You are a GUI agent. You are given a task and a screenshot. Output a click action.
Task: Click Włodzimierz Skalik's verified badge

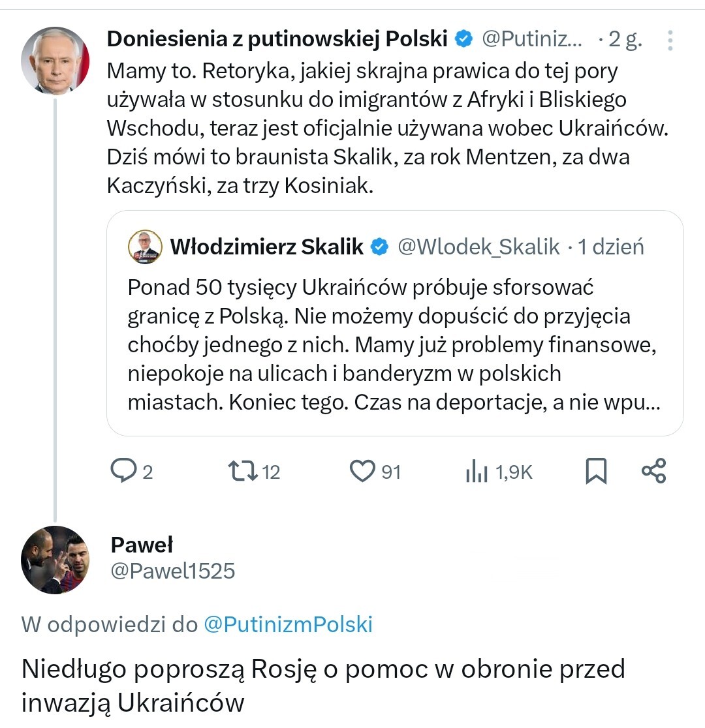click(379, 247)
